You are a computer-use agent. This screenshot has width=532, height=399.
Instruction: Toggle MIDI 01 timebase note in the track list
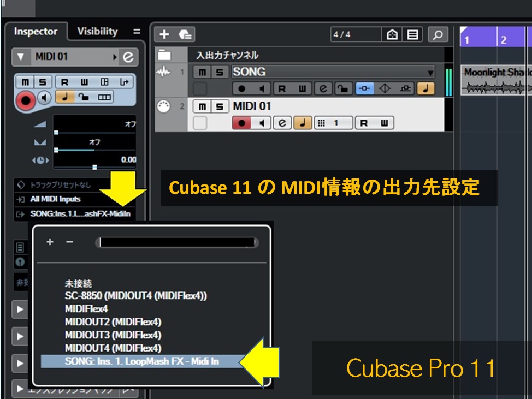pos(303,123)
